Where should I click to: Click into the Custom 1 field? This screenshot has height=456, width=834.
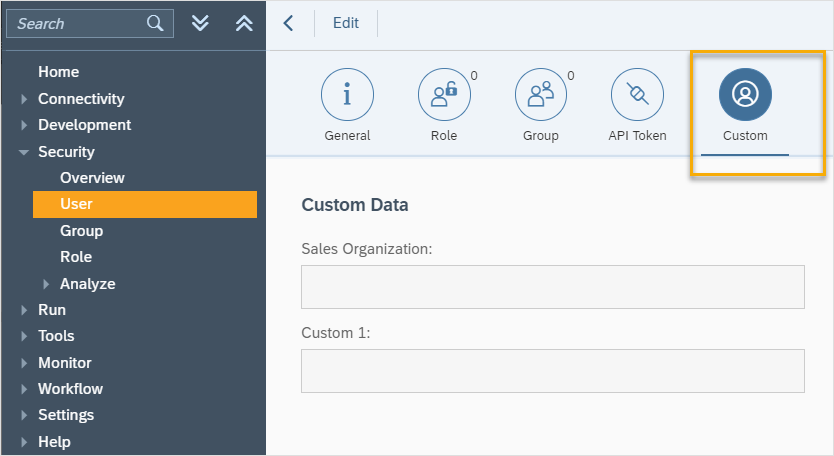[x=552, y=371]
